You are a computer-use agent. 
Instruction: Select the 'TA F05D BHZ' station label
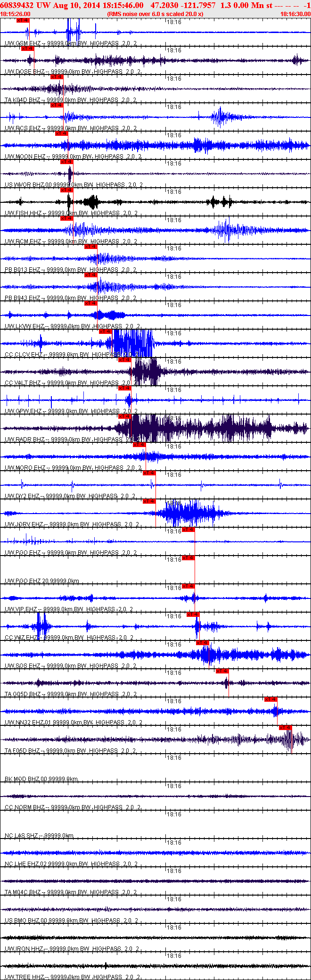point(22,751)
